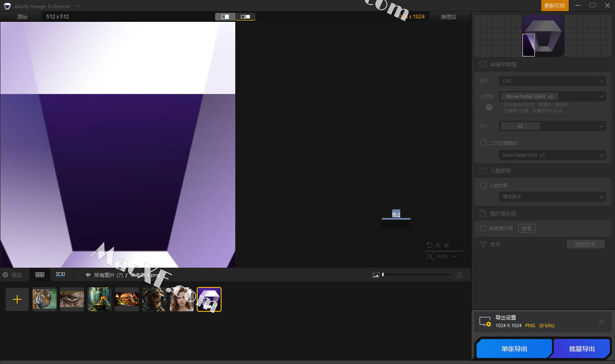The height and width of the screenshot is (364, 615).
Task: Click the thumbnail size slider
Action: [x=416, y=275]
